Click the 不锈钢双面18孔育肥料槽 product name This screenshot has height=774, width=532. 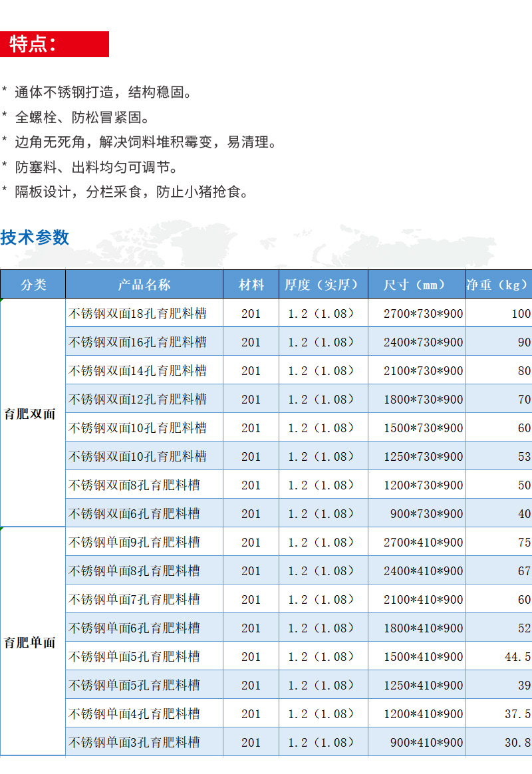(x=138, y=313)
